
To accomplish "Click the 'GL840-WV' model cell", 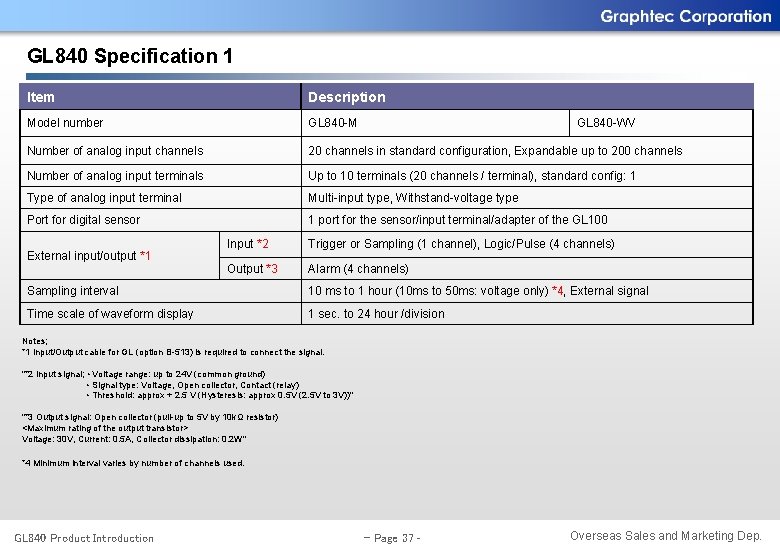I will (661, 123).
